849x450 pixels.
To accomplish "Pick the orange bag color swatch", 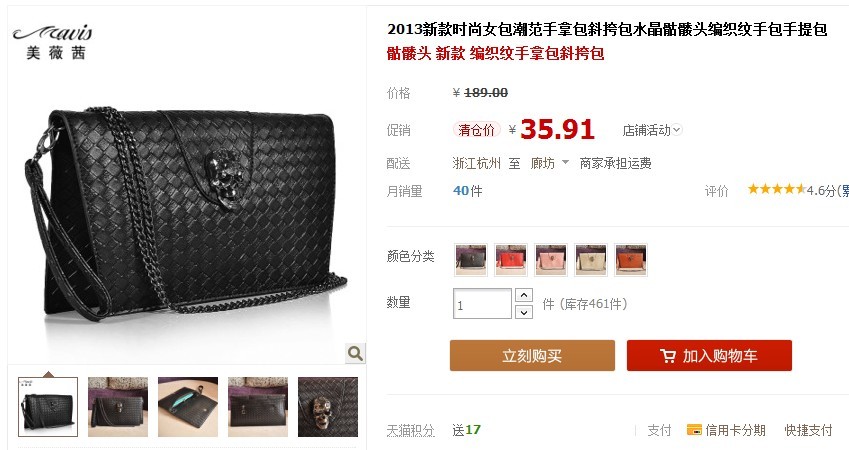I will click(631, 259).
